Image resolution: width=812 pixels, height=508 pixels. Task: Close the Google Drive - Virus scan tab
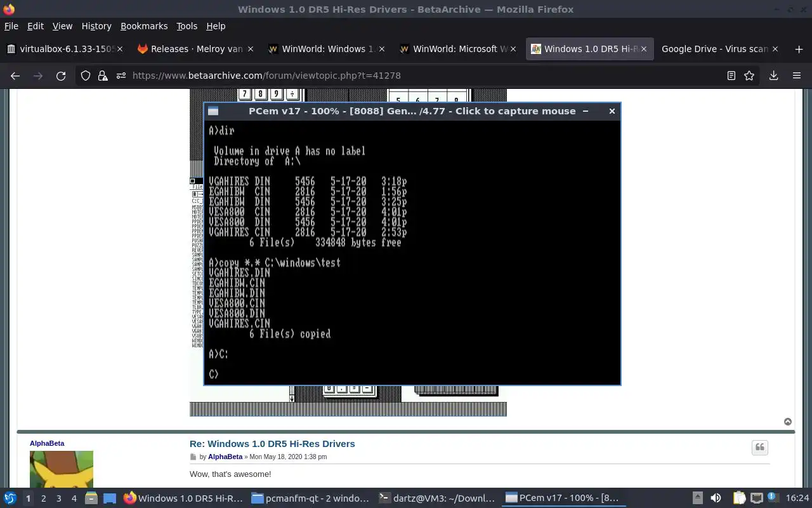[775, 49]
